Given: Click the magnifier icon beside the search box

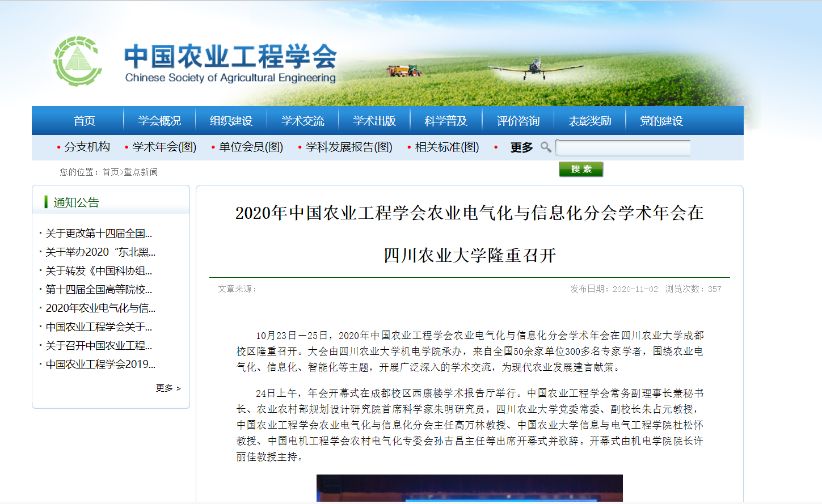Looking at the screenshot, I should pos(546,147).
